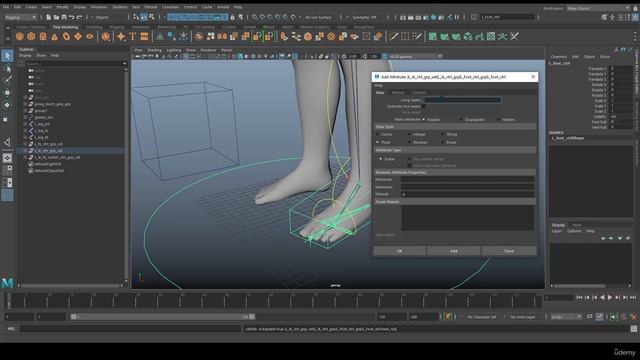Viewport: 640px width, 360px height.
Task: Open the No Anim Layer dropdown
Action: coord(524,317)
